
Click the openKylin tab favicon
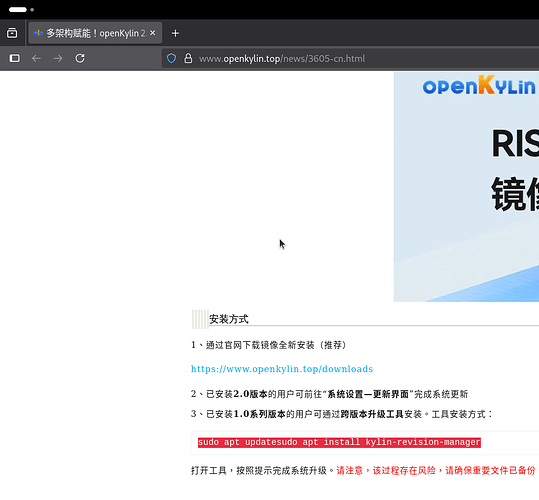click(x=38, y=33)
